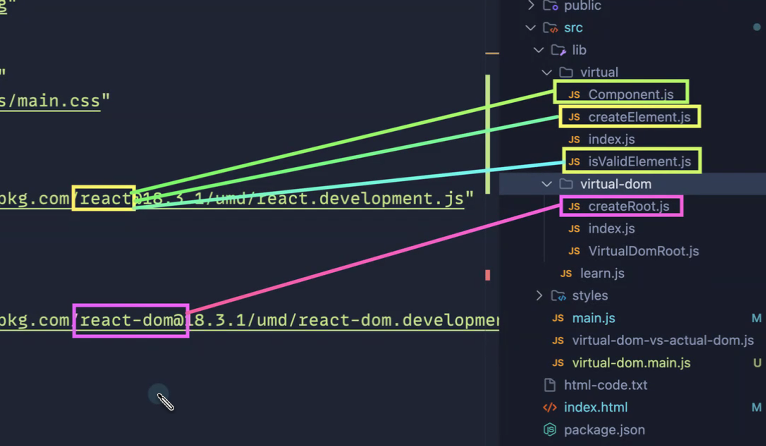The width and height of the screenshot is (766, 446).
Task: Click the JS icon beside isValidElement.js
Action: [574, 162]
